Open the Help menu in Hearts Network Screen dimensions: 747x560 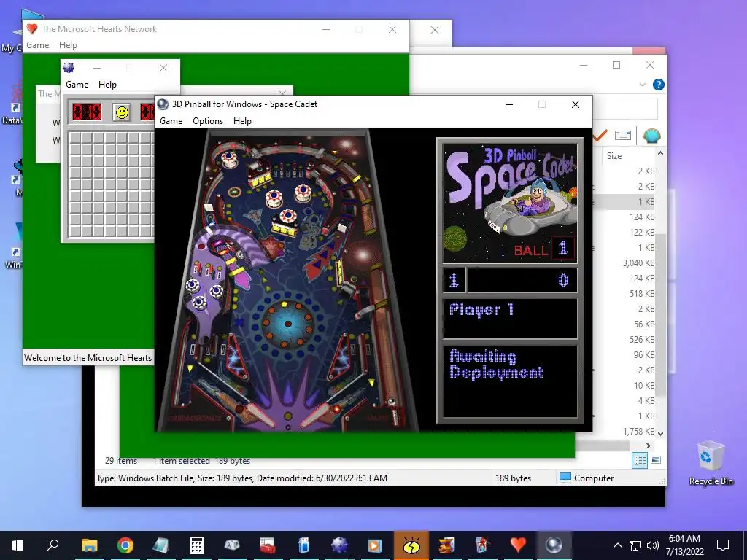click(68, 44)
